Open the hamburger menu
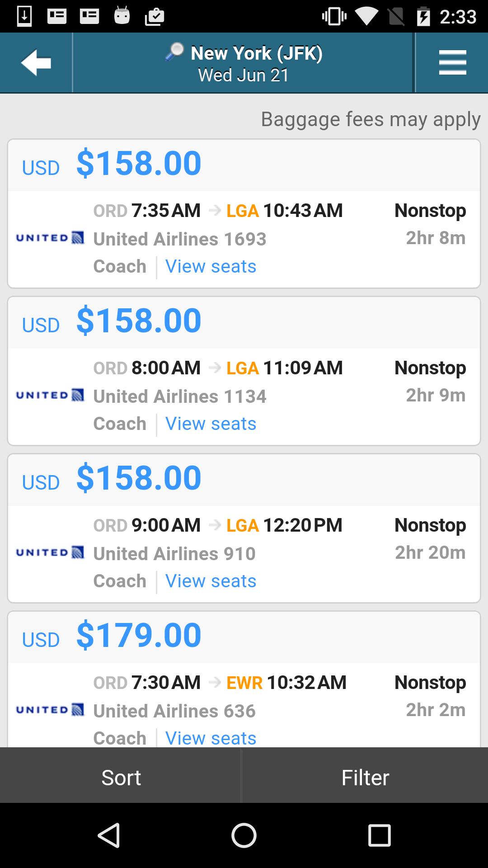 point(452,62)
